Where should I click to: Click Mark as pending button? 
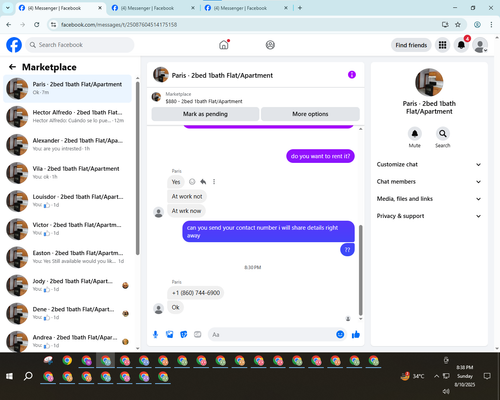pos(205,114)
